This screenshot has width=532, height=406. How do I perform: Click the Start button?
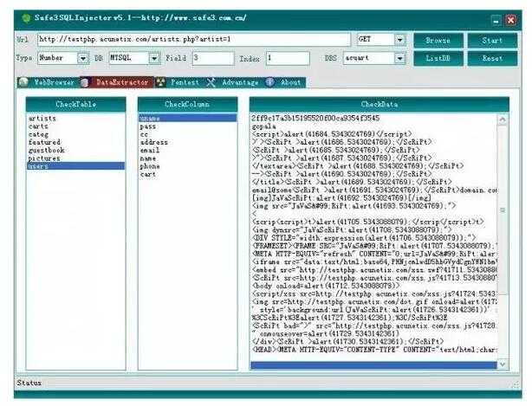(x=492, y=41)
